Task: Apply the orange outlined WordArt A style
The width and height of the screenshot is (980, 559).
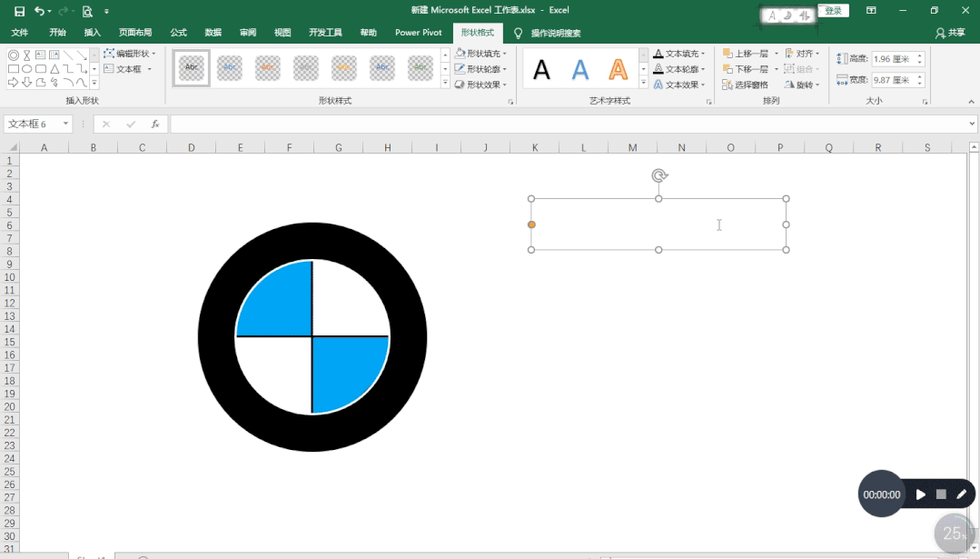Action: 619,69
